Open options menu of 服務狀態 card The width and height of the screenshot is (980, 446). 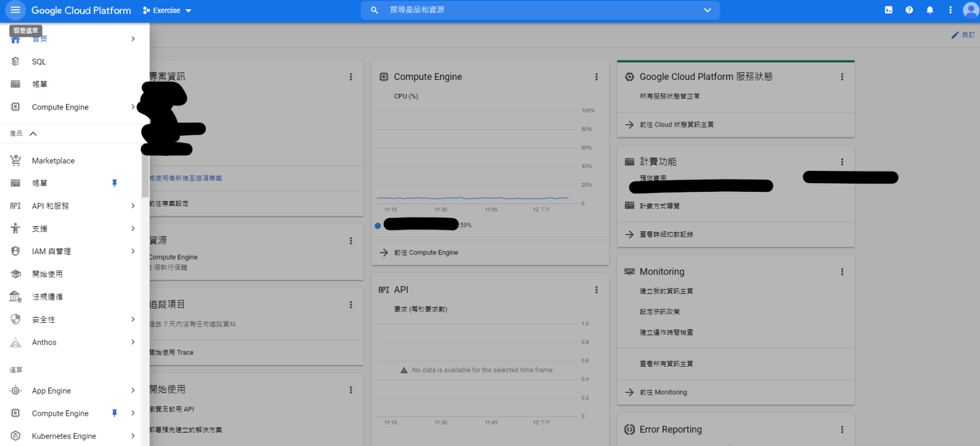tap(842, 77)
